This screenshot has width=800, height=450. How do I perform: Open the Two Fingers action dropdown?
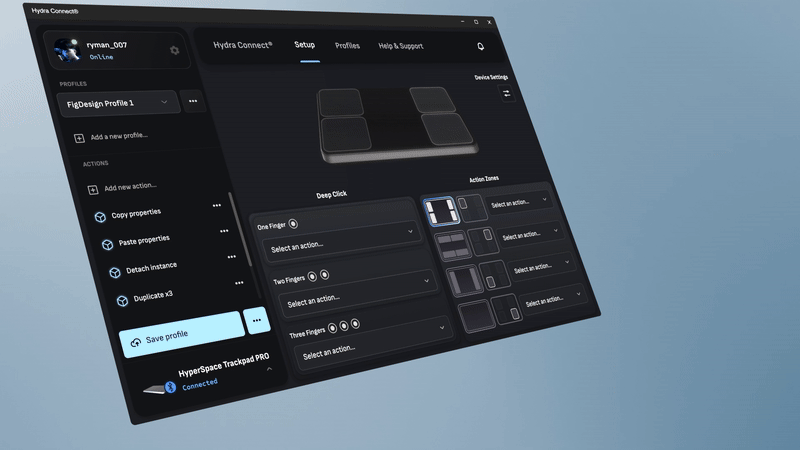point(354,295)
